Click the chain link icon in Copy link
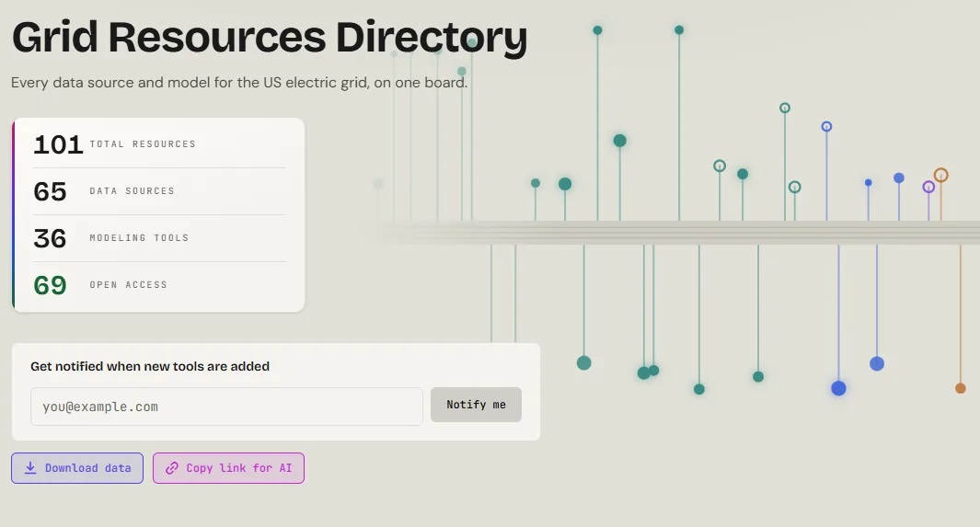980x527 pixels. [x=172, y=468]
